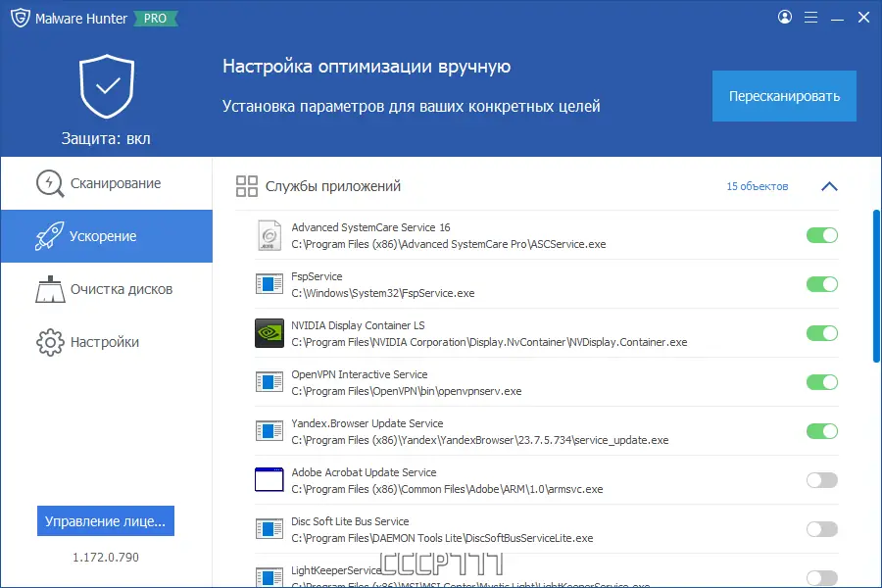Turn off the FspService toggle
Image resolution: width=882 pixels, height=588 pixels.
pyautogui.click(x=822, y=284)
